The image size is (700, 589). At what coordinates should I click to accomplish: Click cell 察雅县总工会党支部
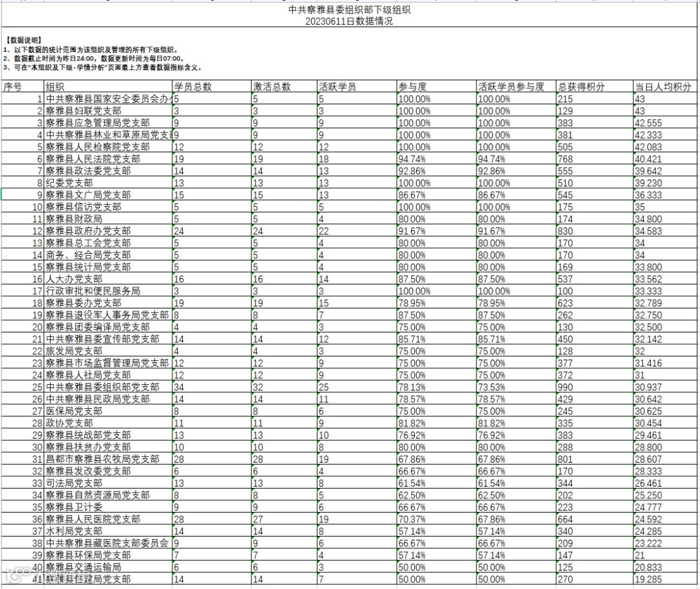(x=108, y=243)
